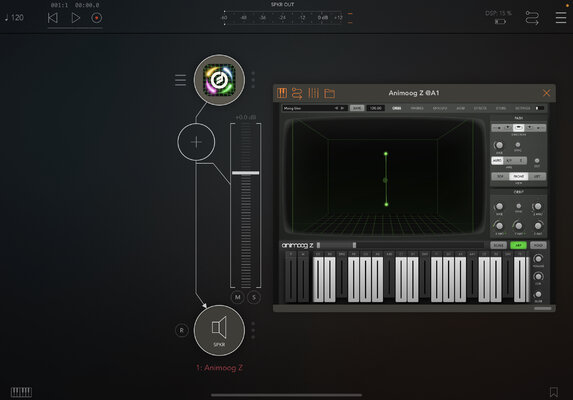Click the channel volume fader handle
This screenshot has height=400, width=573.
click(246, 173)
